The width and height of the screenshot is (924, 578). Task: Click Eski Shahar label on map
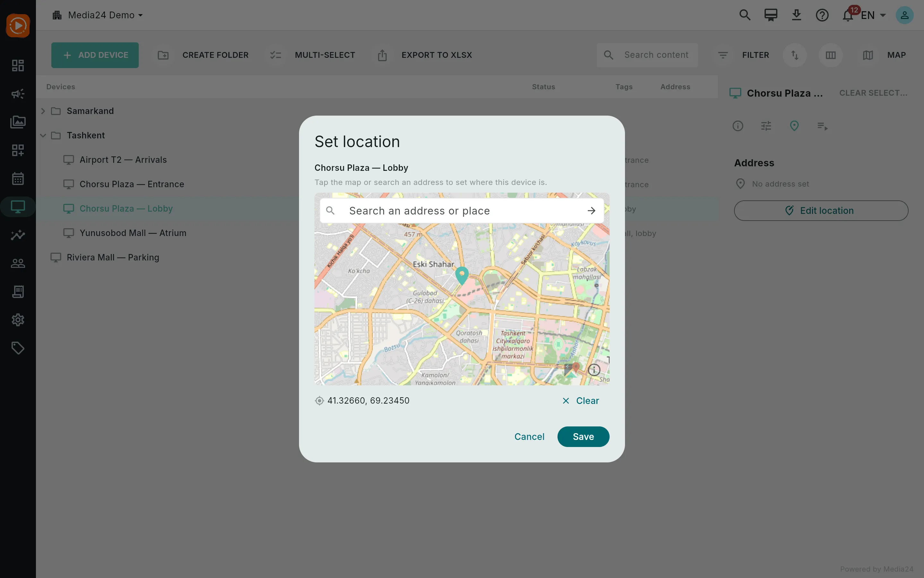tap(433, 264)
